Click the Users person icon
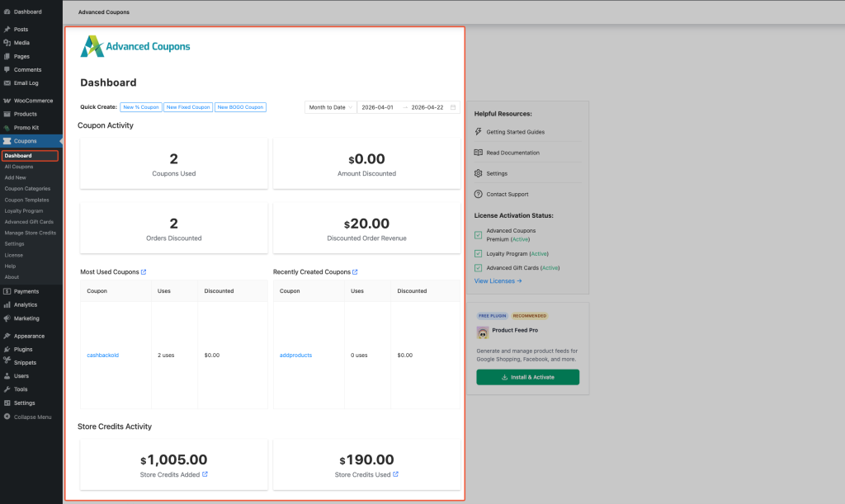This screenshot has height=504, width=845. [7, 376]
